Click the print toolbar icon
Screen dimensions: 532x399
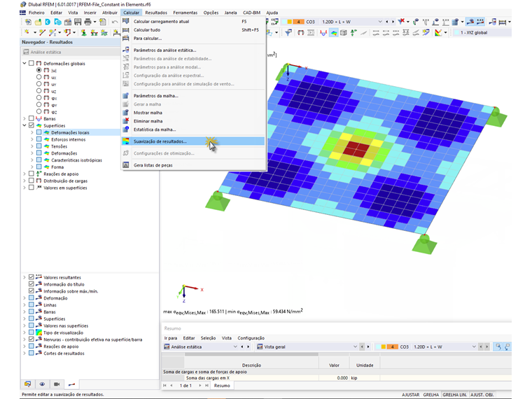[x=88, y=22]
